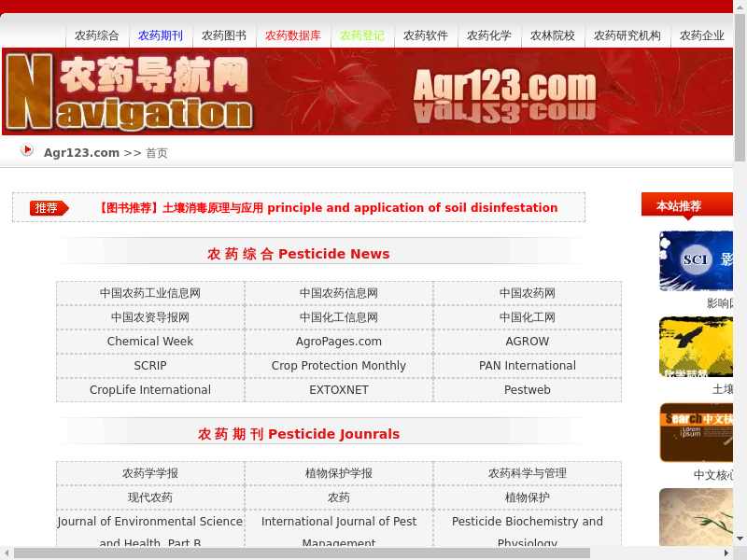Open the 农药图书 navigation tab
The height and width of the screenshot is (560, 747).
tap(224, 35)
